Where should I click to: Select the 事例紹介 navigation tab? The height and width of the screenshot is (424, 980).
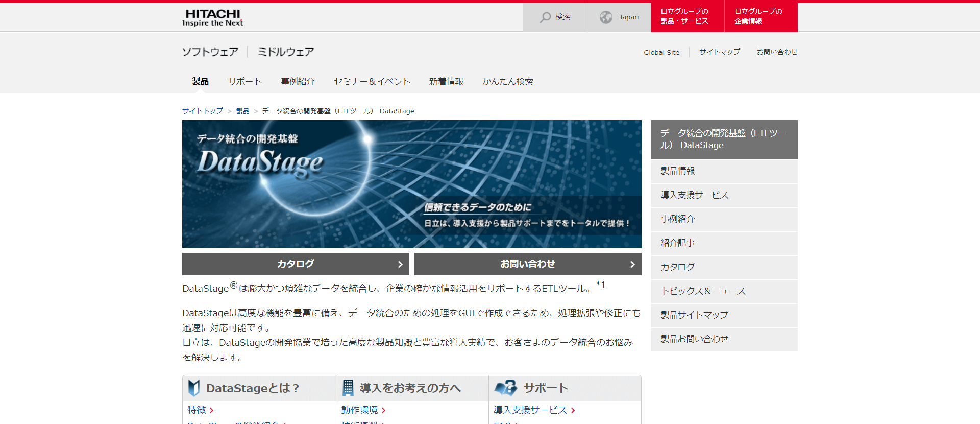[298, 81]
